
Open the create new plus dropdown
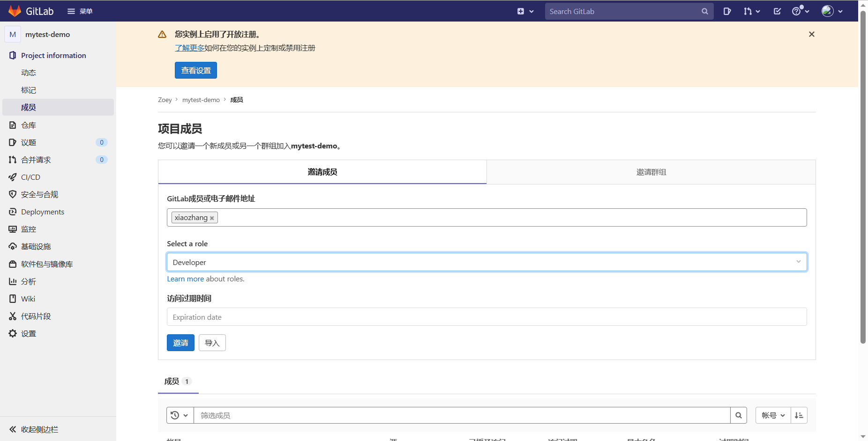click(525, 11)
